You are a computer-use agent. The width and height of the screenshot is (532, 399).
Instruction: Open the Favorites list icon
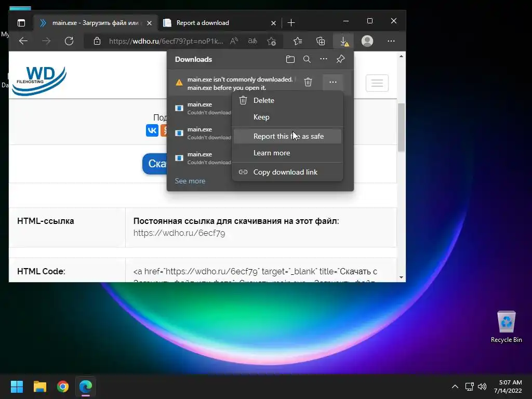click(298, 41)
